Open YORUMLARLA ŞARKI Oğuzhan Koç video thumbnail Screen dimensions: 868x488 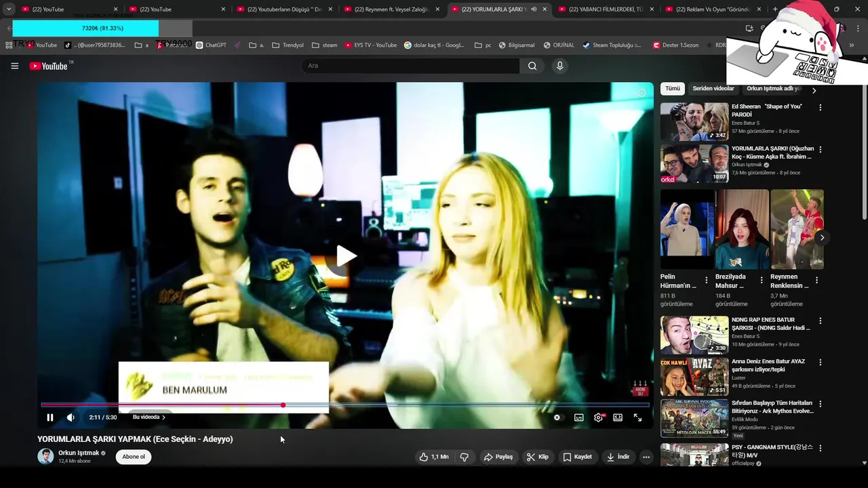coord(694,164)
